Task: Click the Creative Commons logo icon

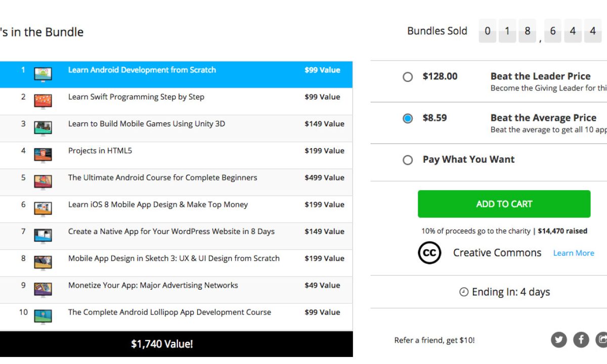Action: pos(429,253)
